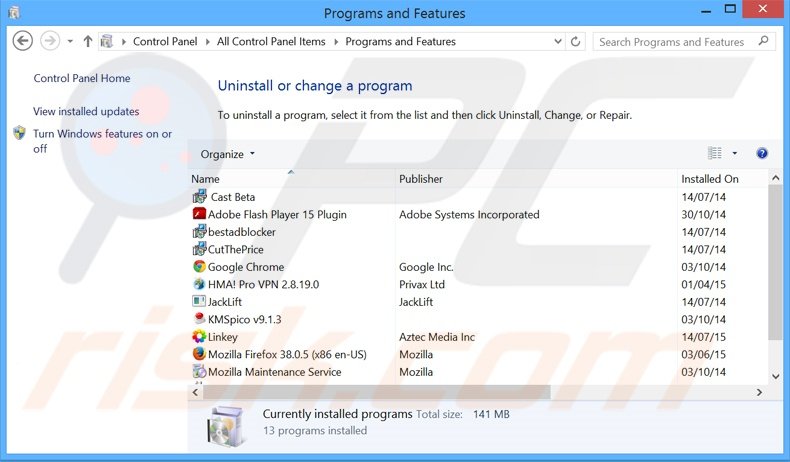Screen dimensions: 790x462
Task: Open the Help icon
Action: point(762,153)
